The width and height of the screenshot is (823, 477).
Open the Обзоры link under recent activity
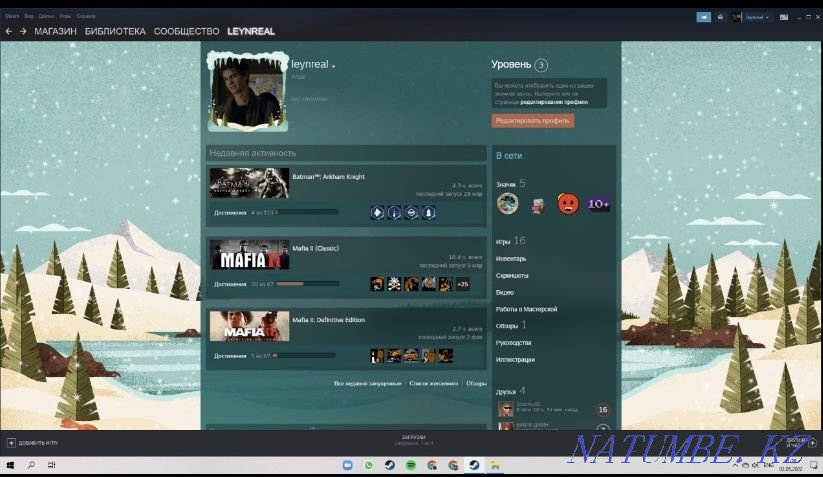tap(477, 384)
